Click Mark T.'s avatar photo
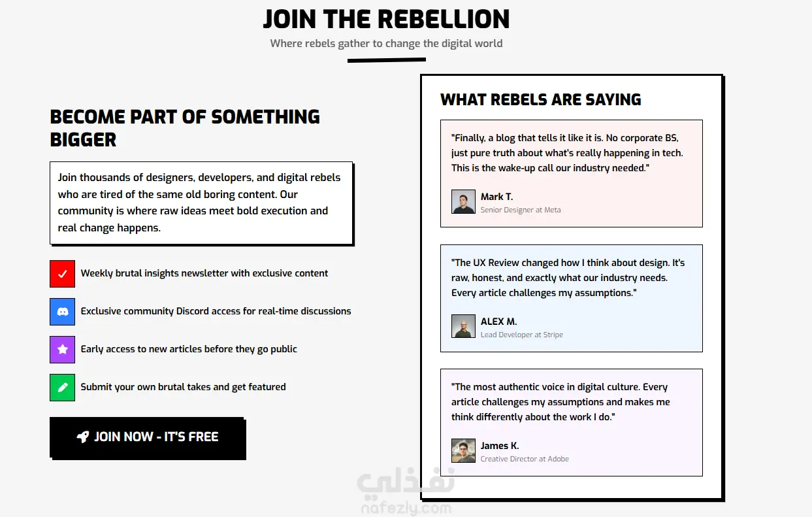This screenshot has height=517, width=812. coord(463,202)
